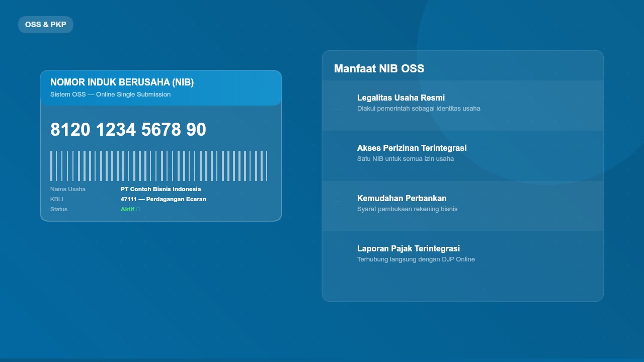Screen dimensions: 644x362
Task: Click the Terhubung langsung dengan DJP Online text
Action: click(416, 259)
